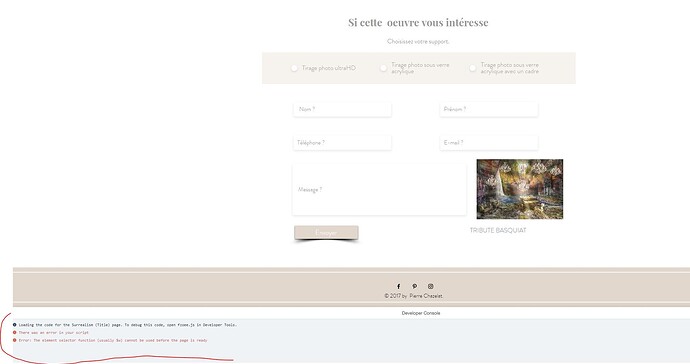The image size is (690, 364).
Task: Open the TRIBUTE BASQUIAT artwork thumbnail
Action: coord(520,189)
